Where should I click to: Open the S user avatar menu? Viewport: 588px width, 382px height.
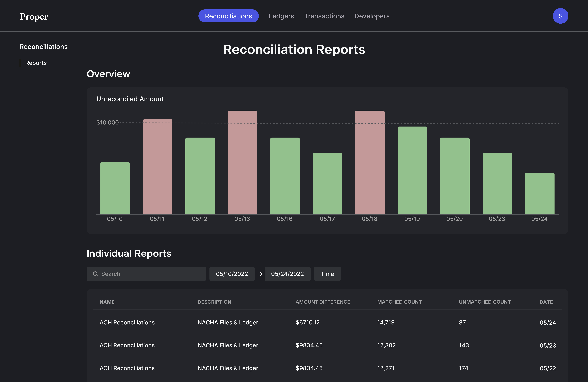[560, 16]
